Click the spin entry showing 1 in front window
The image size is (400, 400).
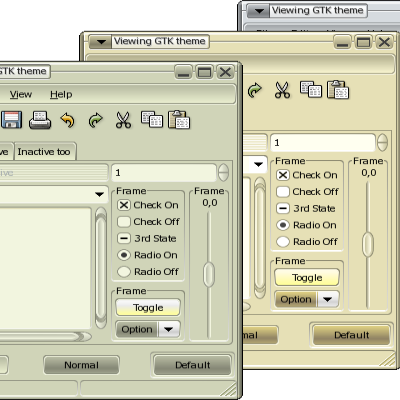pyautogui.click(x=164, y=173)
